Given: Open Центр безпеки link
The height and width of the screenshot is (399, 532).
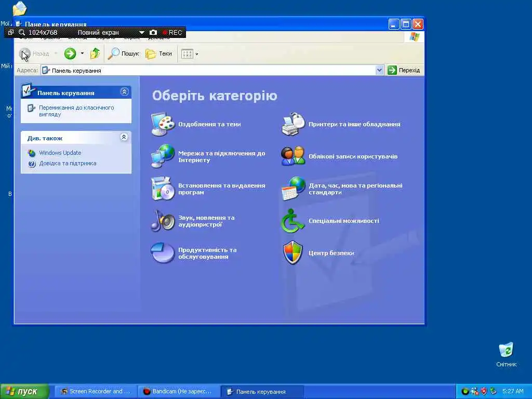Looking at the screenshot, I should (x=331, y=253).
